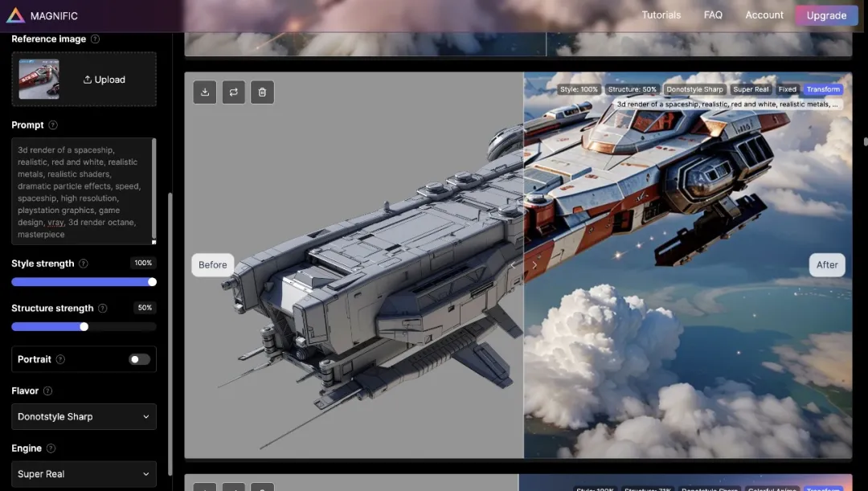
Task: Open Style strength help icon
Action: point(83,264)
